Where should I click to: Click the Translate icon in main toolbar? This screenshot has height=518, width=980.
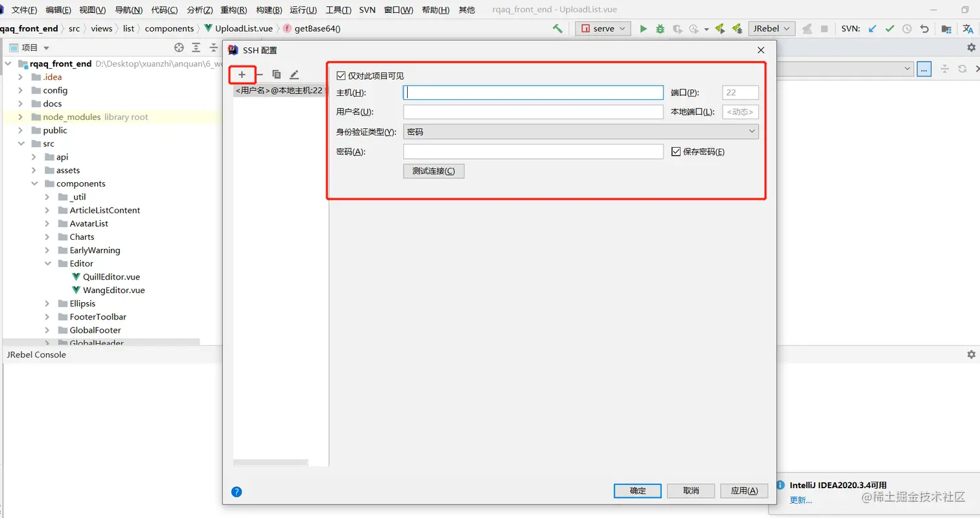point(967,29)
